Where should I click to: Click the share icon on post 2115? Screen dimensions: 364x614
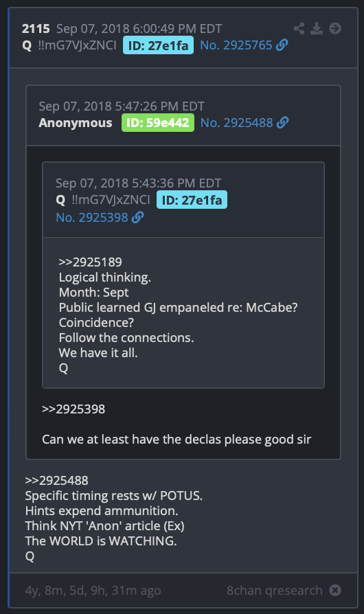pos(299,28)
